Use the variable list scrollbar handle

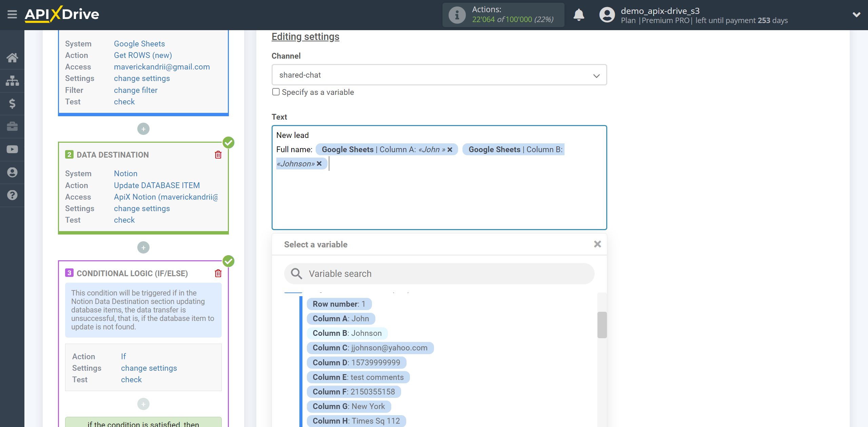click(602, 325)
